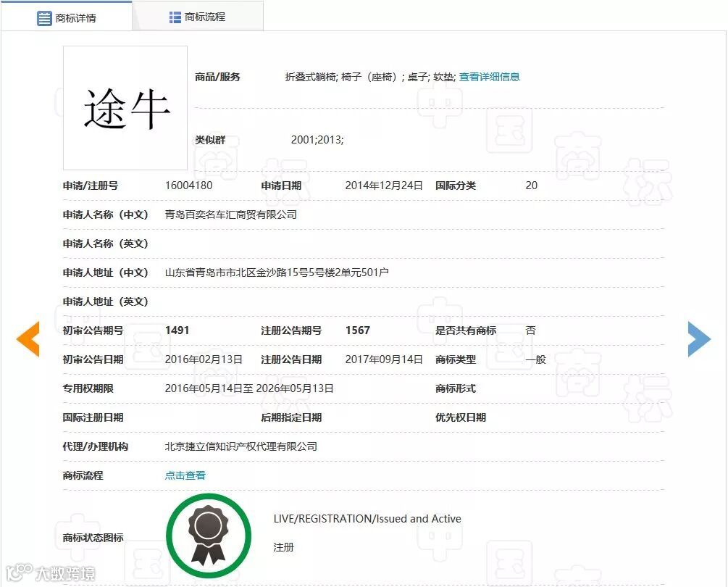
Task: Click the 申请人地址（英文） label
Action: click(x=105, y=301)
